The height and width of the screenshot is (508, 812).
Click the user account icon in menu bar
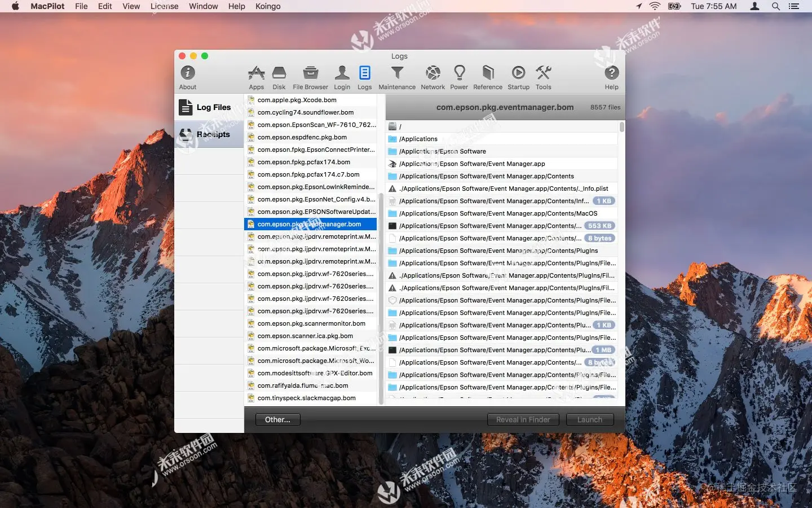(754, 6)
